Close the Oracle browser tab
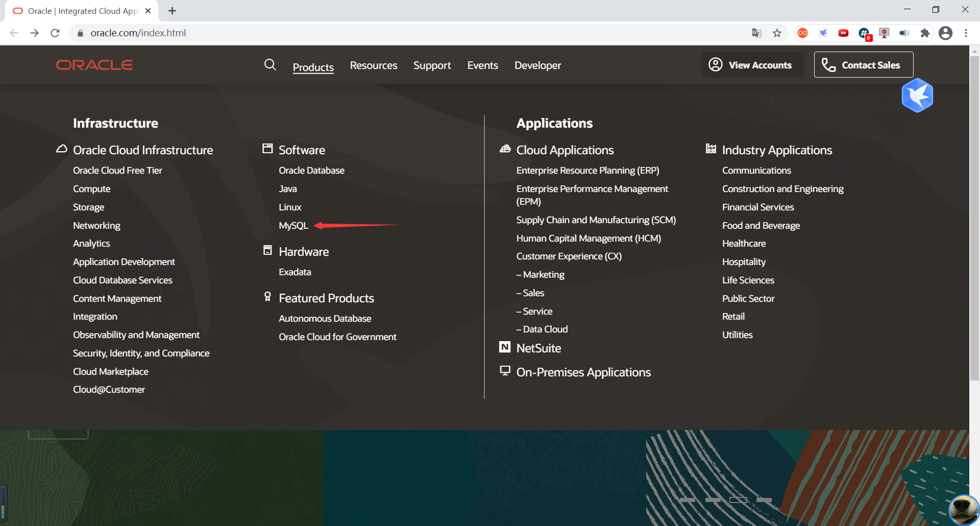The height and width of the screenshot is (526, 980). pyautogui.click(x=148, y=11)
